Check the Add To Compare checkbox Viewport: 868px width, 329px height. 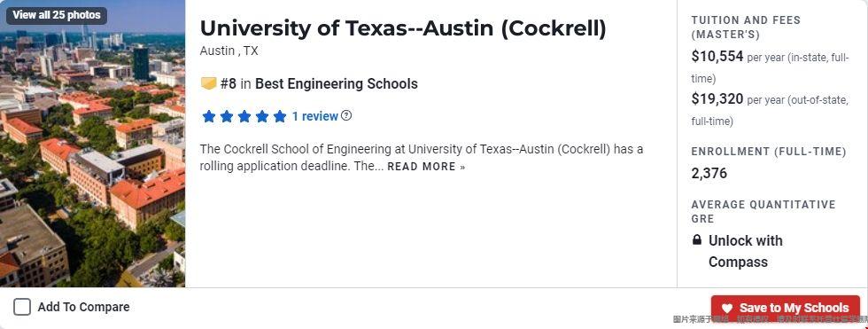coord(22,307)
